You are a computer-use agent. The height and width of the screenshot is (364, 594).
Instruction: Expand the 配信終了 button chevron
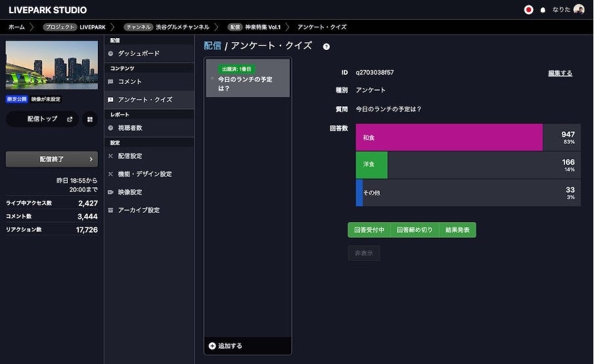coord(91,159)
